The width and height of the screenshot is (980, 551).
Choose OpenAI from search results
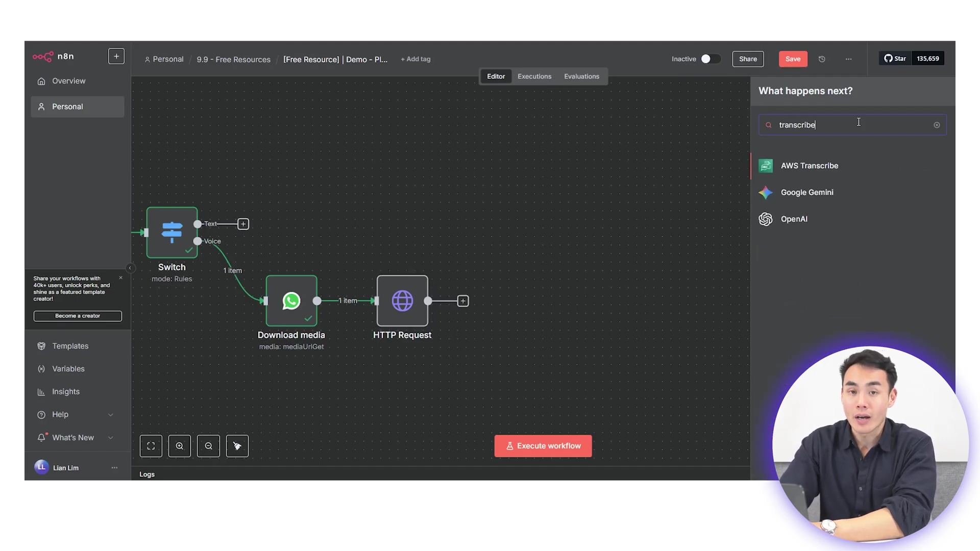tap(794, 219)
